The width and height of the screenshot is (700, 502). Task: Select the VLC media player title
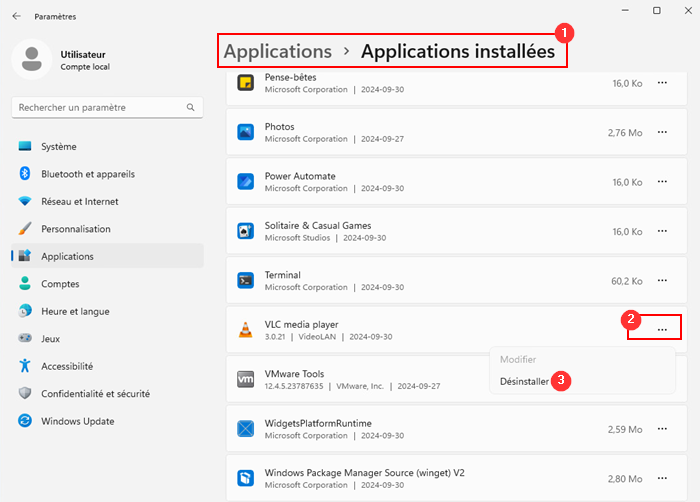[301, 324]
